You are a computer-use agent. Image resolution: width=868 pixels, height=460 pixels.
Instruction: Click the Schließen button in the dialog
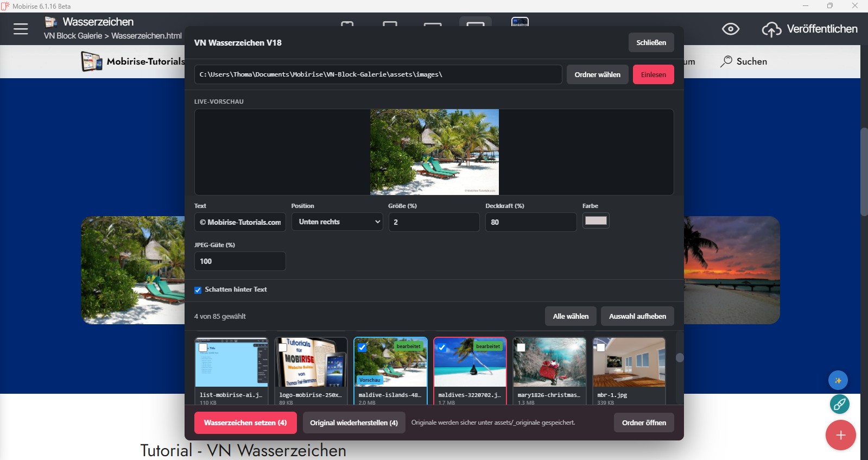[x=651, y=42]
